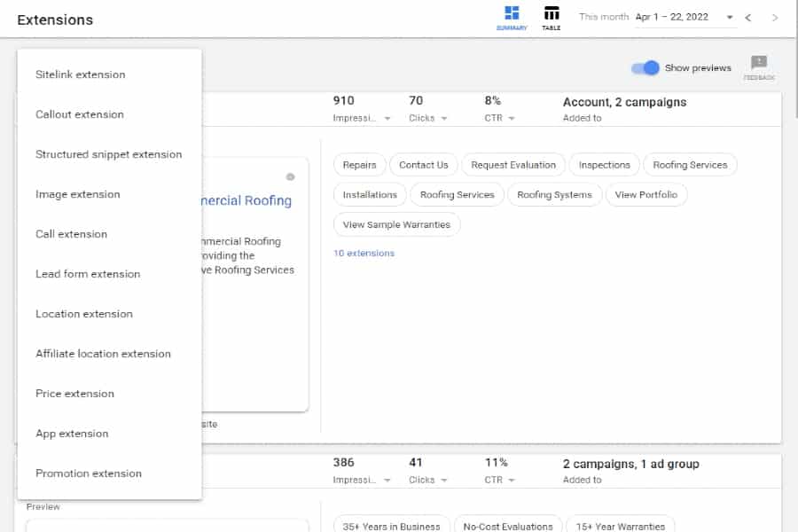Click the Installations chip

pos(370,194)
